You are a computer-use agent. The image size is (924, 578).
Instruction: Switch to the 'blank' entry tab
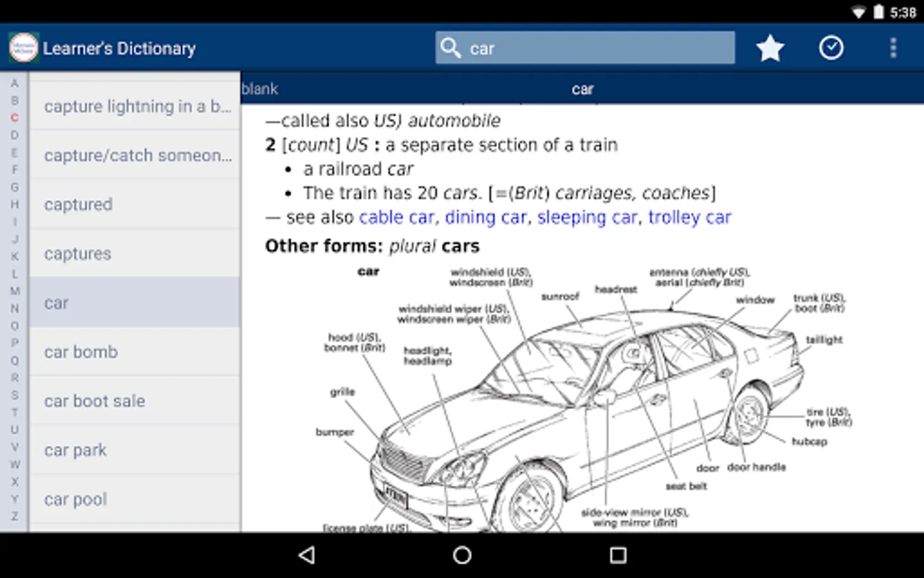[260, 89]
